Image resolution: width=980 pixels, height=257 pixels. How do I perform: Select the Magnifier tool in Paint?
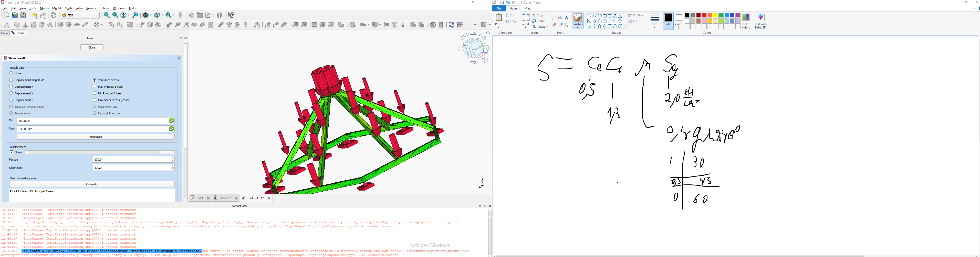pos(567,25)
